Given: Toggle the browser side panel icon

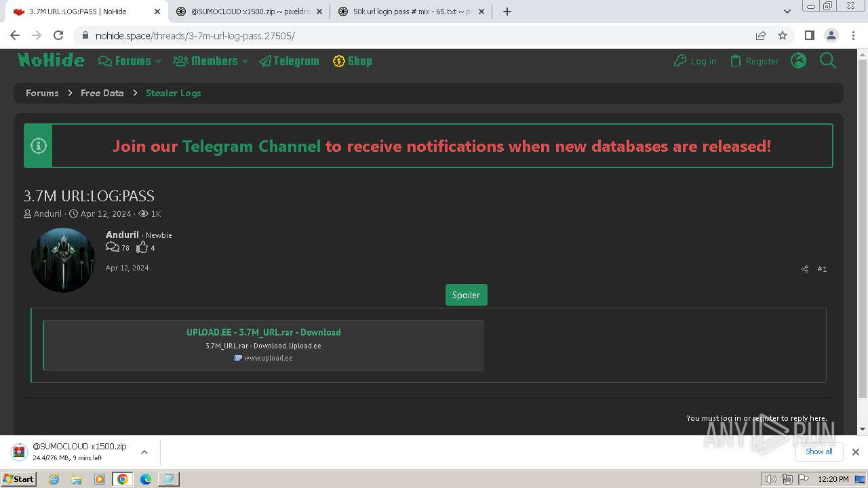Looking at the screenshot, I should pyautogui.click(x=809, y=35).
